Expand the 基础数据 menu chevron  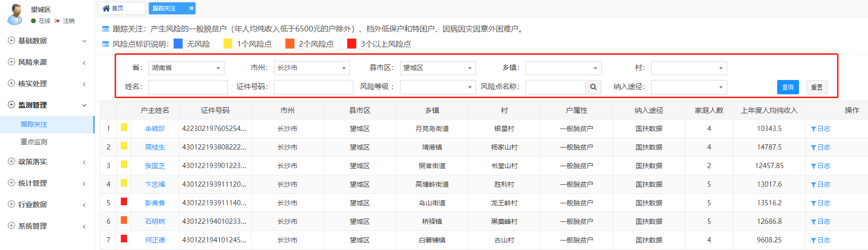tap(84, 41)
